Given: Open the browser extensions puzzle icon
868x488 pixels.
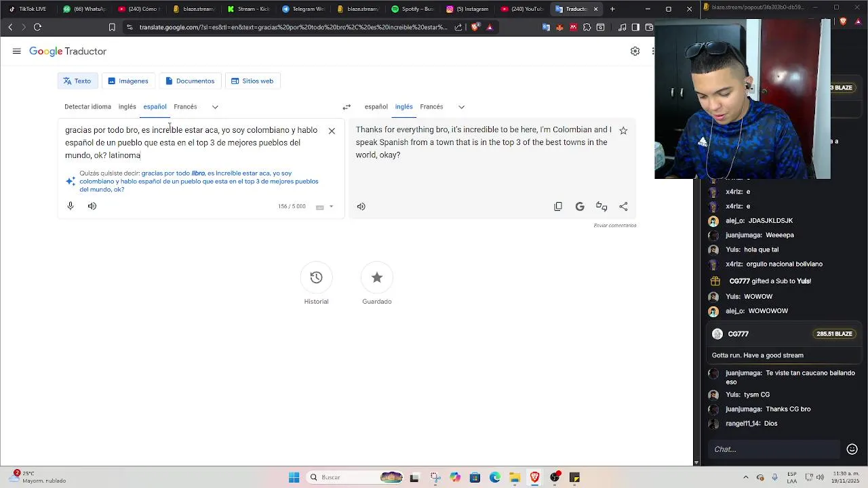Looking at the screenshot, I should pyautogui.click(x=587, y=27).
